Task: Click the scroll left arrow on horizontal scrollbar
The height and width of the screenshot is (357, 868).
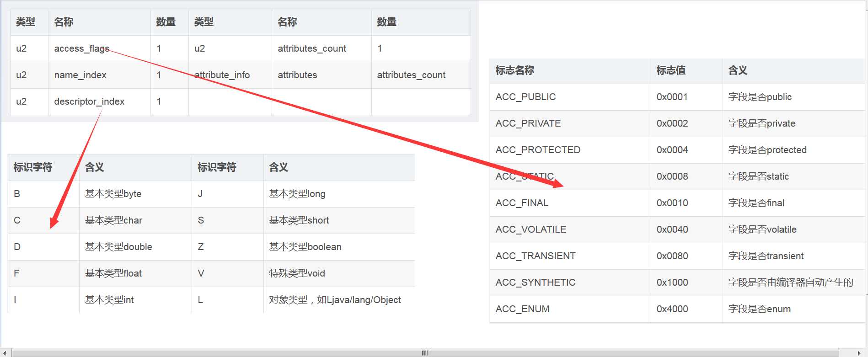Action: [4, 353]
